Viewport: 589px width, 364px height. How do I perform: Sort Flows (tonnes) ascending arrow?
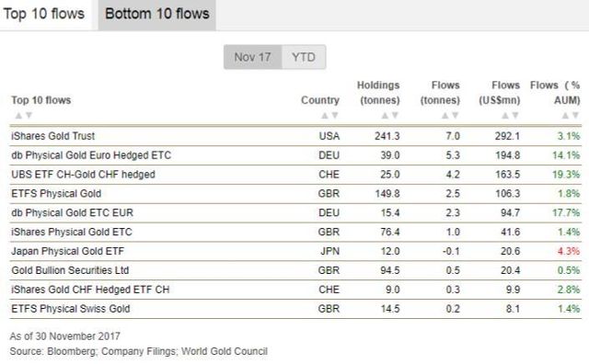[445, 116]
